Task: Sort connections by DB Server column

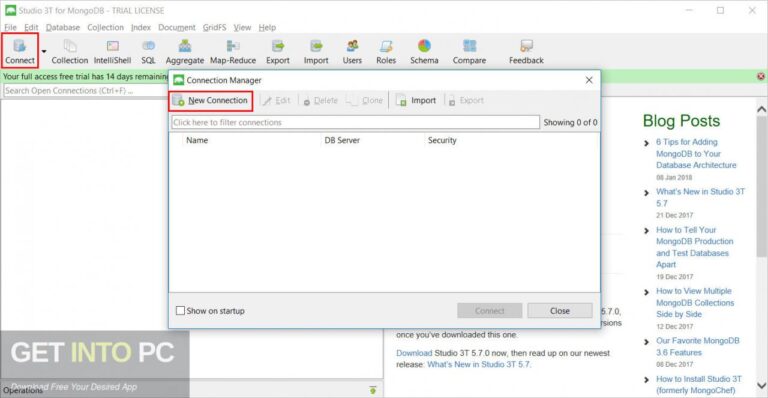Action: [342, 140]
